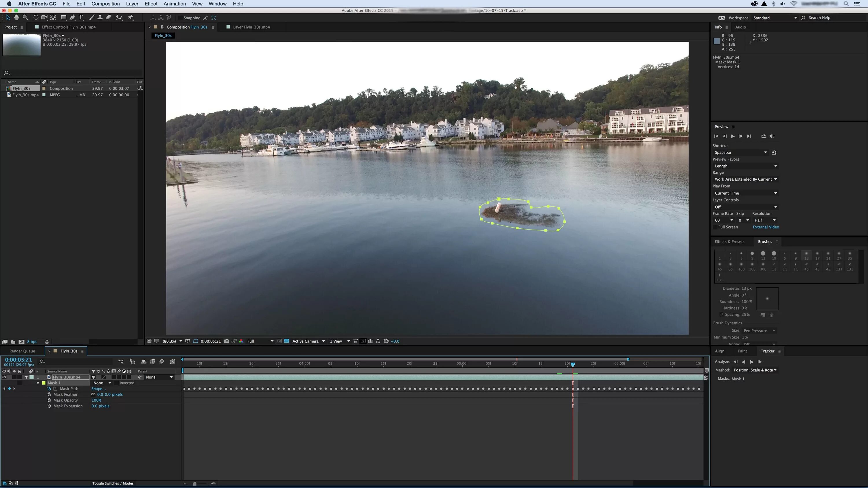
Task: Toggle the Inverted checkbox for Mask 1
Action: click(x=117, y=383)
